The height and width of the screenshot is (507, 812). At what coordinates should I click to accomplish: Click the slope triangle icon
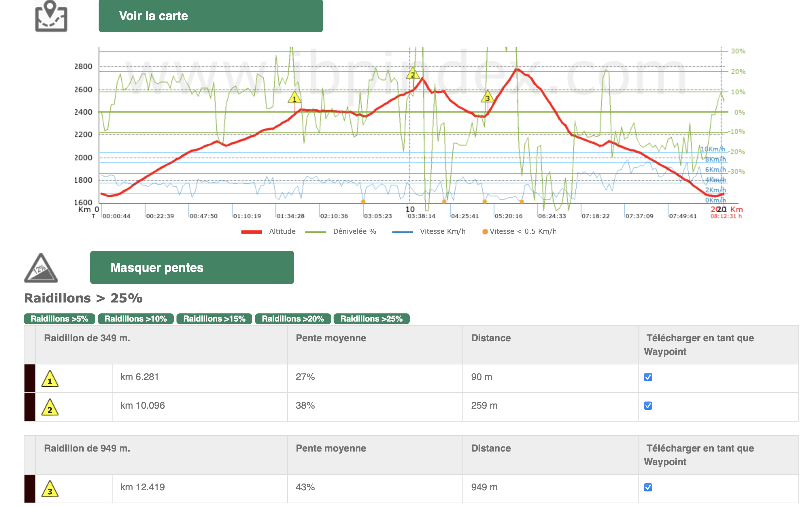pos(41,268)
